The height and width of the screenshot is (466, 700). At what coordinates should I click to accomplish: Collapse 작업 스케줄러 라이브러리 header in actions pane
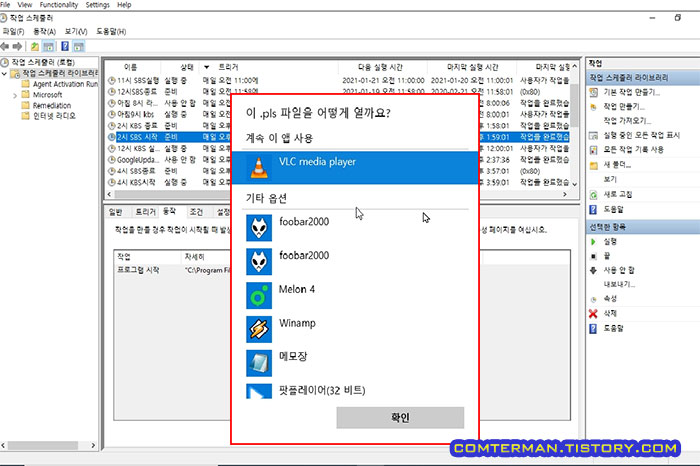pyautogui.click(x=643, y=78)
